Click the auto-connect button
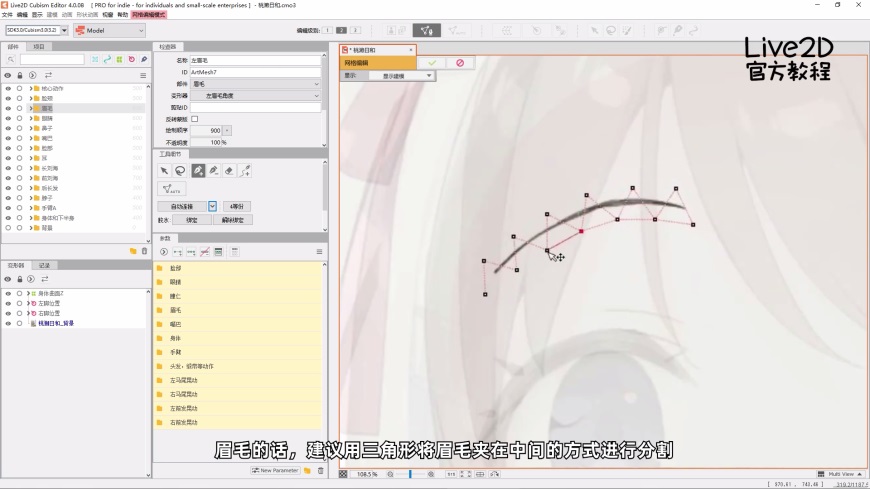 pyautogui.click(x=182, y=206)
